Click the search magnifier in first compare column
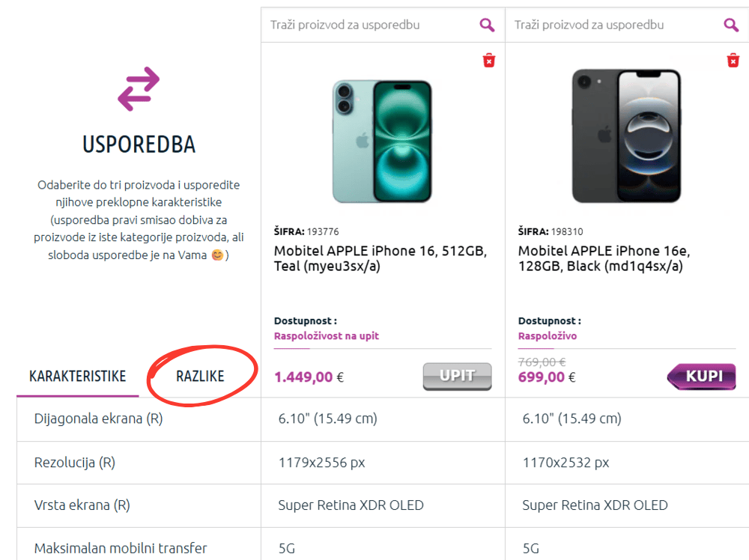This screenshot has width=749, height=560. point(487,25)
